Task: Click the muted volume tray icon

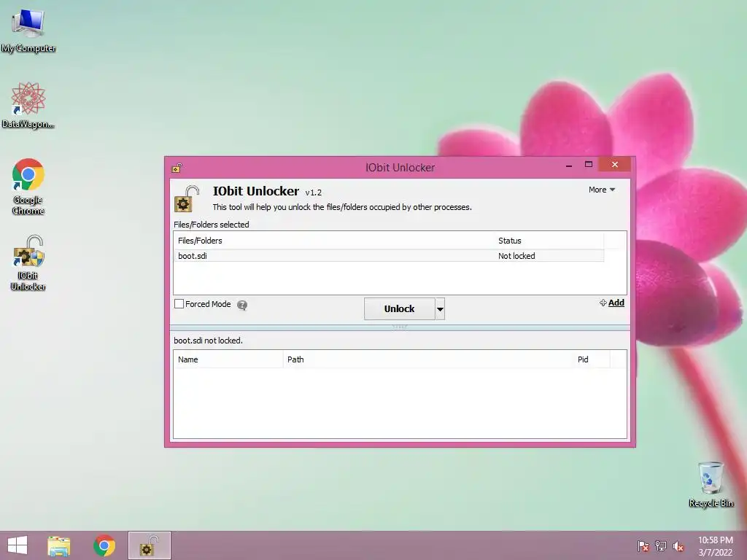Action: tap(678, 546)
